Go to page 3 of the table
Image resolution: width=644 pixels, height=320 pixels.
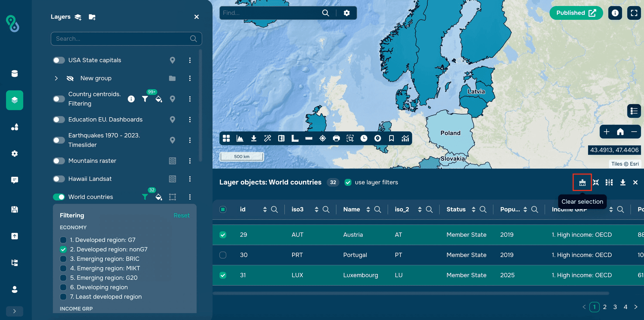coord(615,307)
